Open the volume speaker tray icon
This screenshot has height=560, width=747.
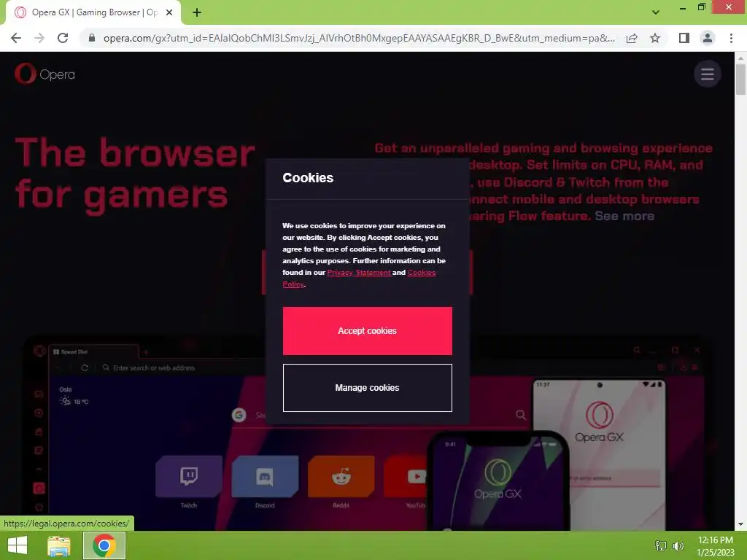(x=678, y=546)
